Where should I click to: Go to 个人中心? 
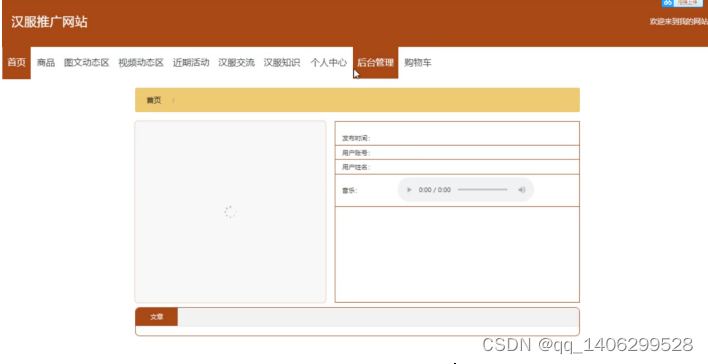pyautogui.click(x=328, y=63)
